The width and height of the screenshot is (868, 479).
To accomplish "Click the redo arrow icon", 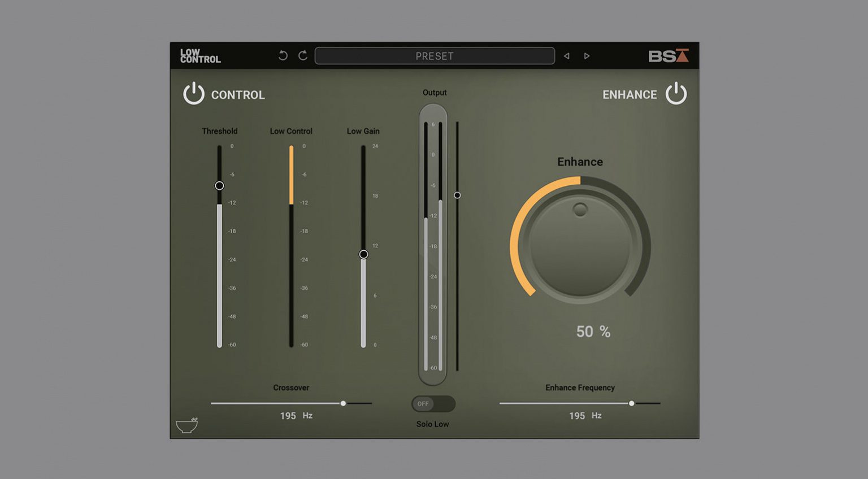I will tap(303, 55).
